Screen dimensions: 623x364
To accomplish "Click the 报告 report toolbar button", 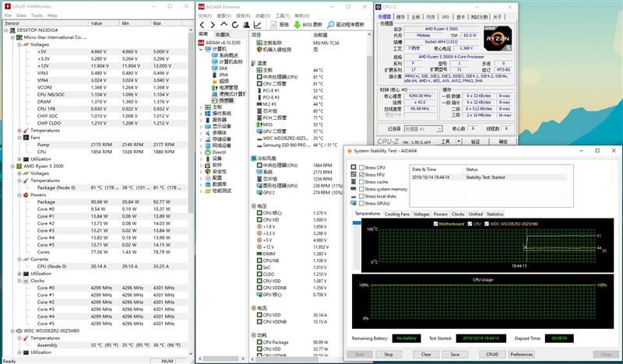I will pos(280,25).
